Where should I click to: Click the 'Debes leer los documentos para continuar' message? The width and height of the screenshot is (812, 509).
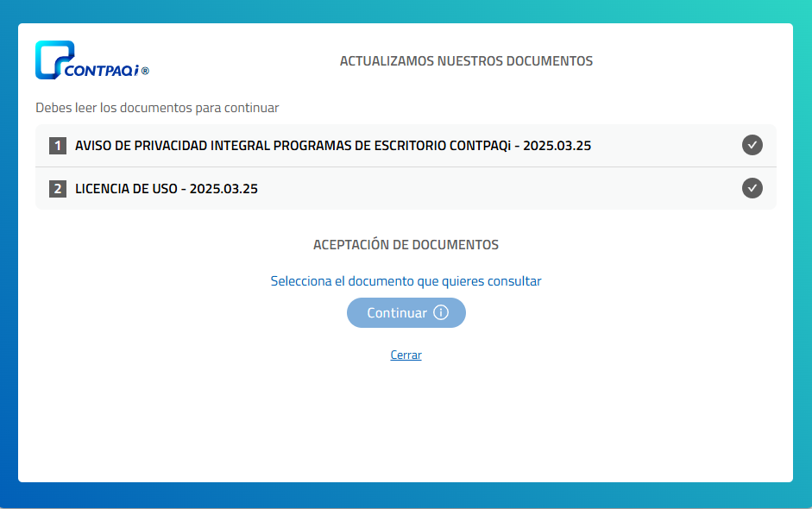click(x=156, y=108)
